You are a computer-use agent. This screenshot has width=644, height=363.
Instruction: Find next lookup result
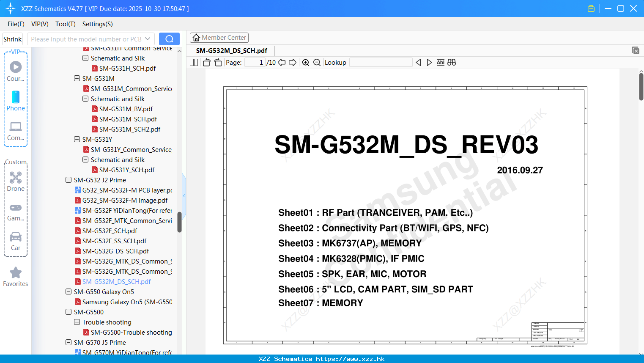click(x=429, y=62)
